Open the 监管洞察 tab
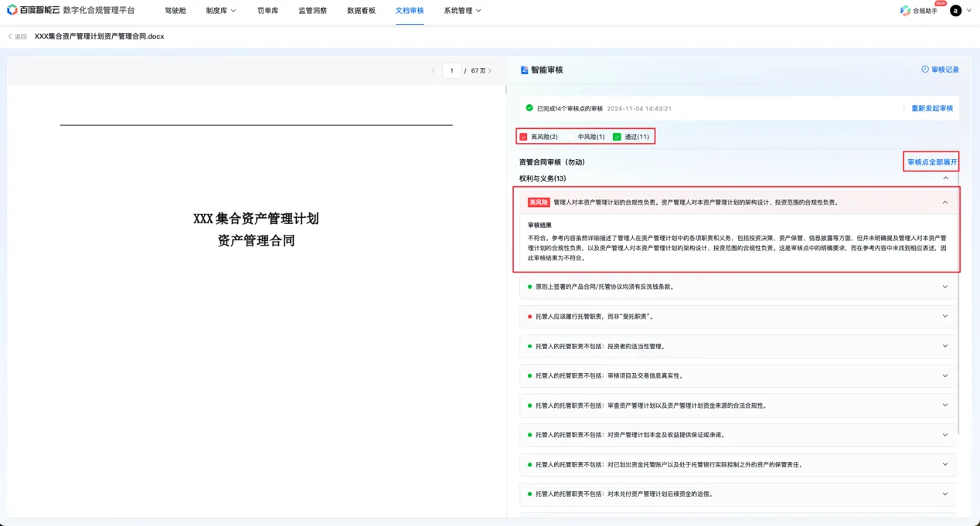The width and height of the screenshot is (980, 526). 312,11
